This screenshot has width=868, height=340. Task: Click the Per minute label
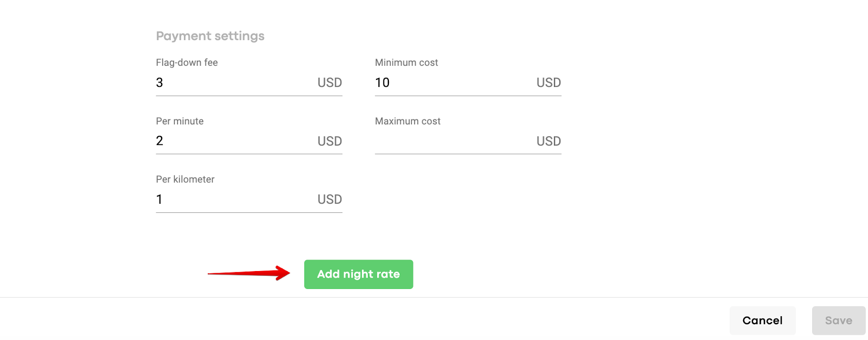point(180,121)
